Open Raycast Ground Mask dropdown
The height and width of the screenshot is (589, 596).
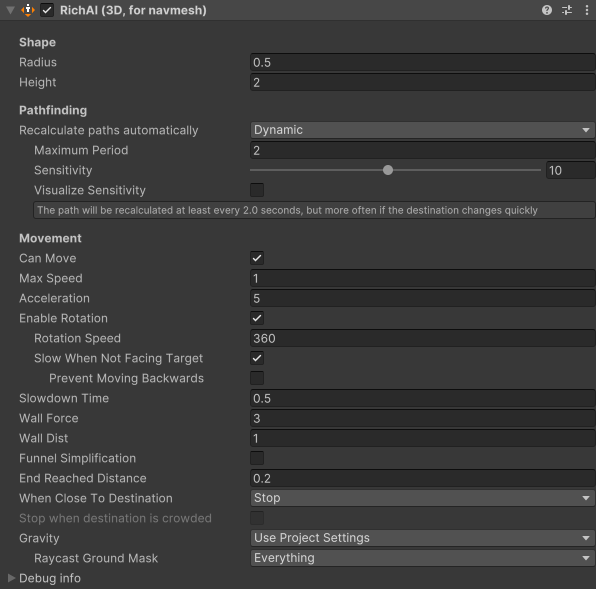click(422, 558)
